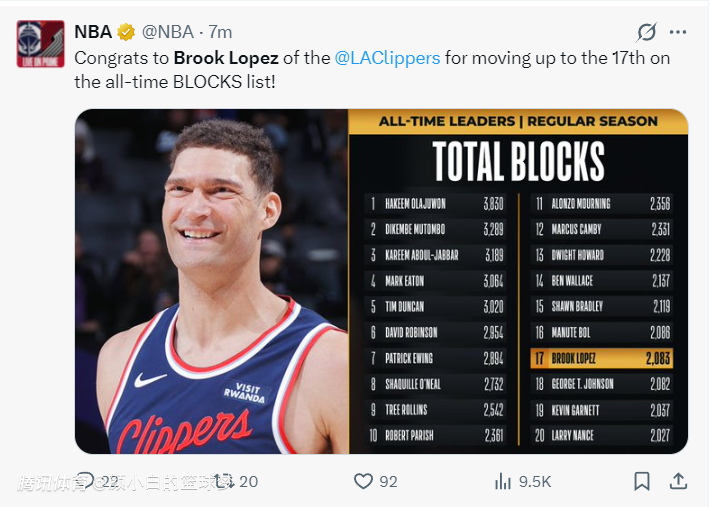Open the three-dot more options menu
The width and height of the screenshot is (709, 507).
tap(678, 32)
